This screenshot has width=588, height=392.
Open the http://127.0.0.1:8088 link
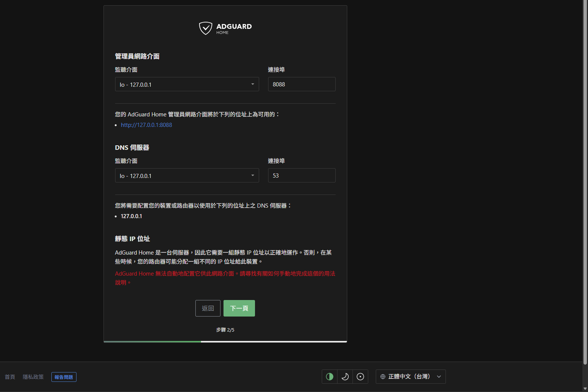[x=146, y=125]
